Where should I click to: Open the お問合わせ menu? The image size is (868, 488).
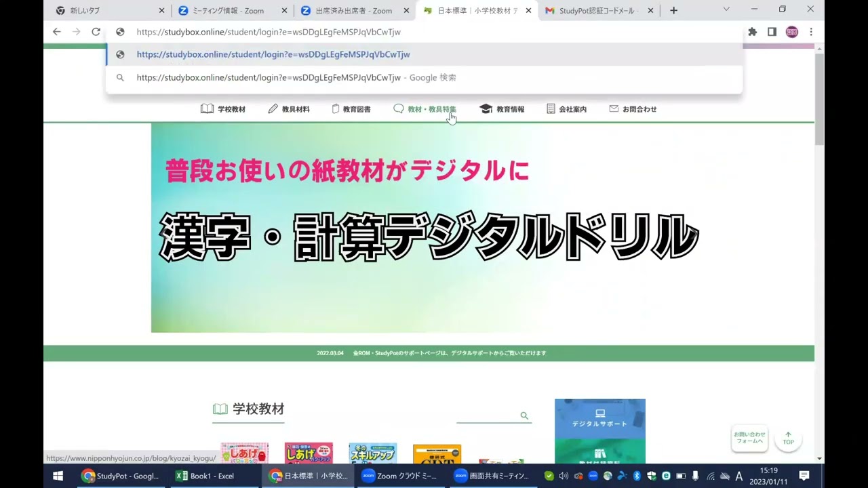633,108
